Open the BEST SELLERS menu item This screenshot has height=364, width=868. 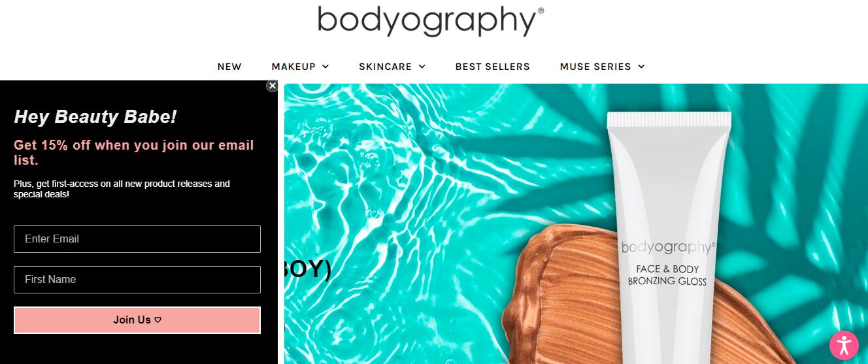click(x=493, y=67)
